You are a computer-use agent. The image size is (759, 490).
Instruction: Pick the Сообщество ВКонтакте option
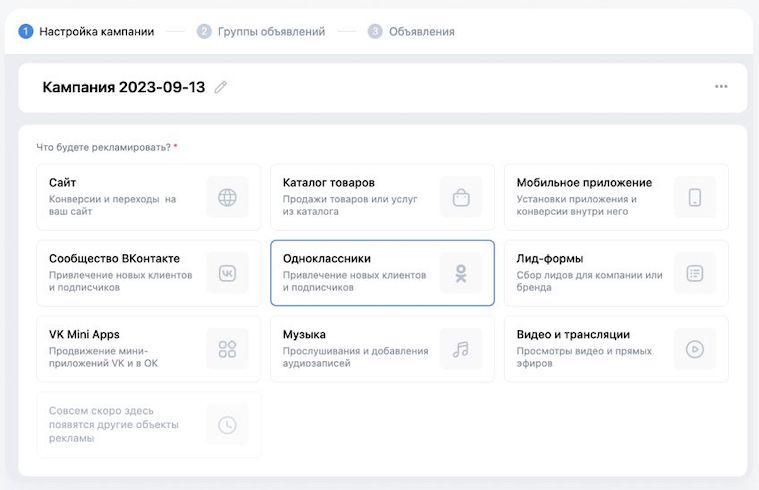[149, 273]
